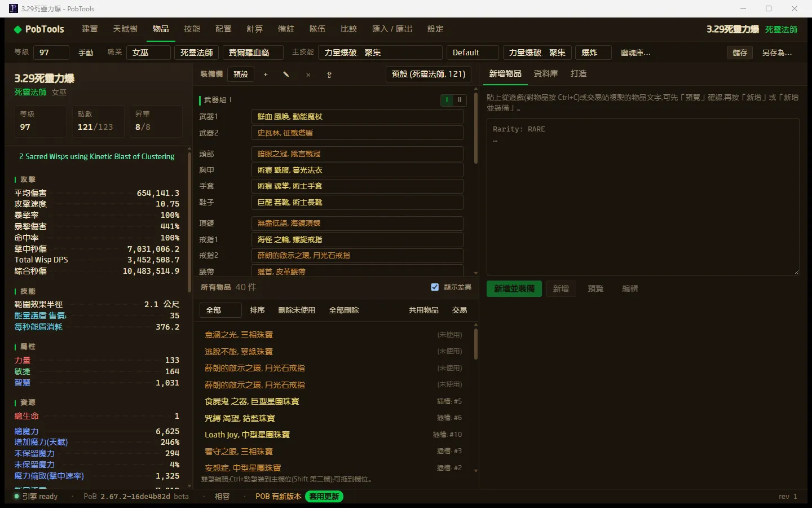812x508 pixels.
Task: Click the 套用更新 update button
Action: coord(324,497)
